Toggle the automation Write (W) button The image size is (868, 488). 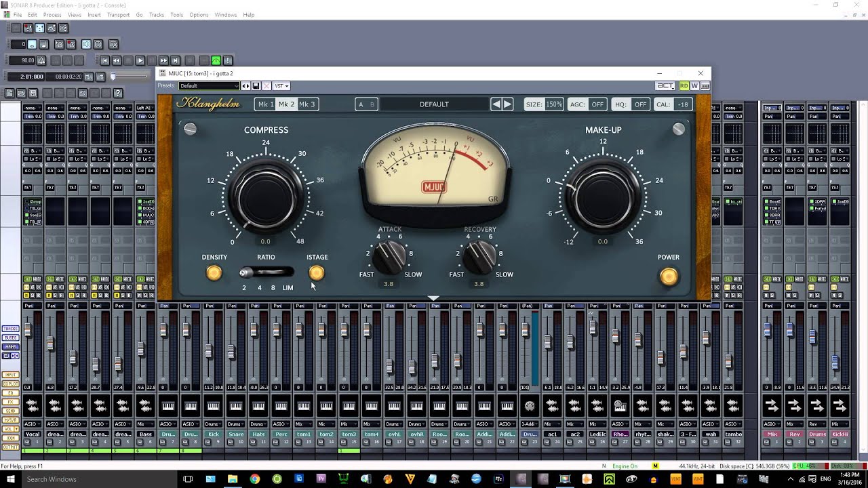[694, 86]
